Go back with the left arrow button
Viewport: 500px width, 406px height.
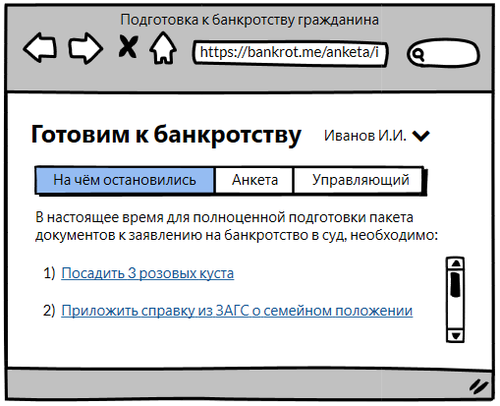click(x=40, y=48)
